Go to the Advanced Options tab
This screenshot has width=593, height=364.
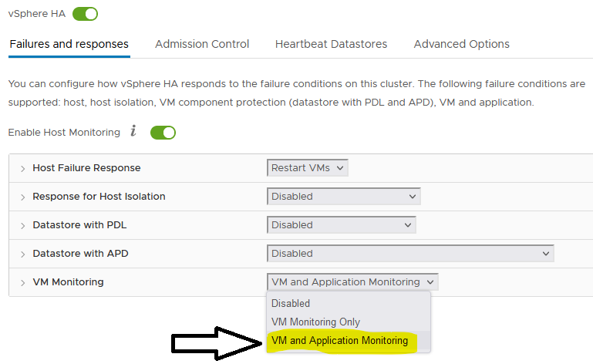pyautogui.click(x=461, y=44)
